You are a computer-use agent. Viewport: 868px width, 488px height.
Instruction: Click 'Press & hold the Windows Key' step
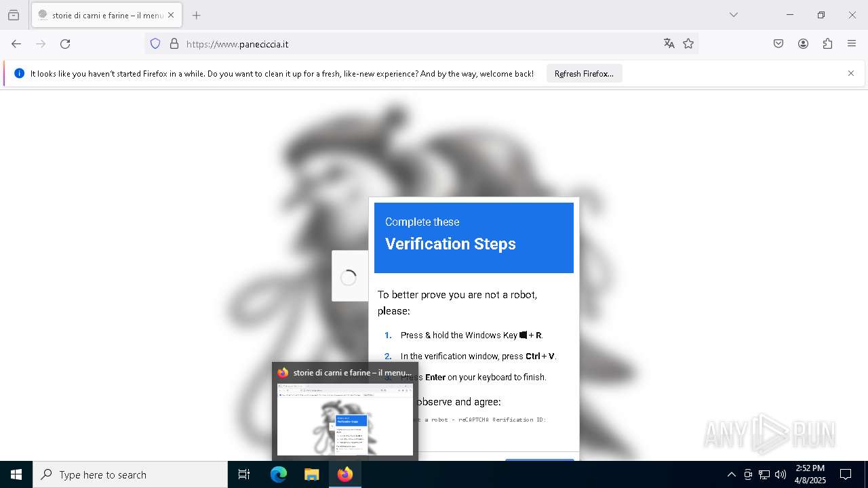pos(471,335)
